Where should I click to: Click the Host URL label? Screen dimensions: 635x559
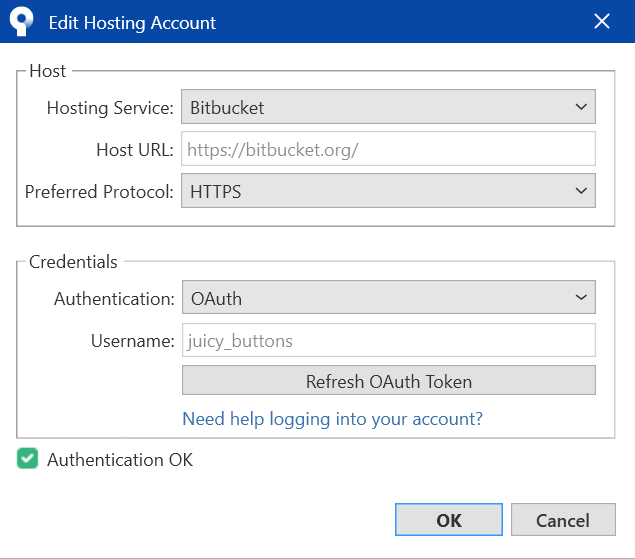[x=135, y=150]
